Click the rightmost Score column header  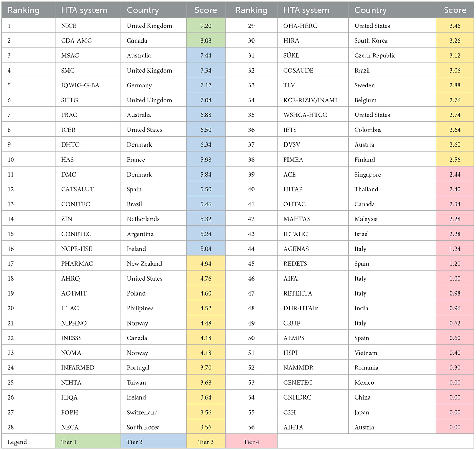[x=455, y=10]
